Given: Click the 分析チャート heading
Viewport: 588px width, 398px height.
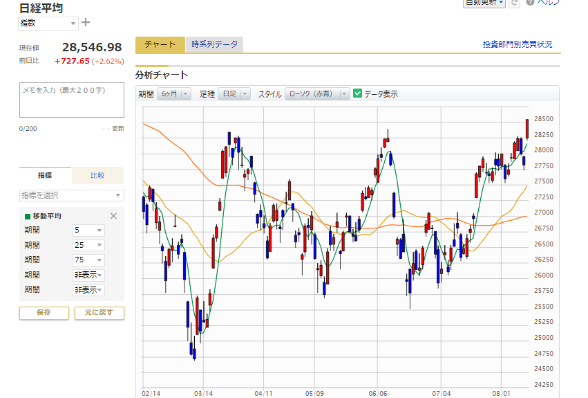Looking at the screenshot, I should point(162,75).
